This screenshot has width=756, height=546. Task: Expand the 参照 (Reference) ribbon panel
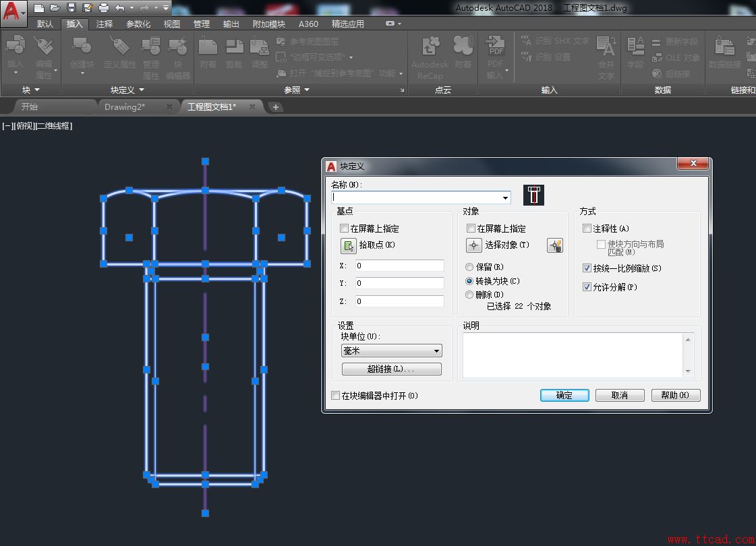pos(297,90)
